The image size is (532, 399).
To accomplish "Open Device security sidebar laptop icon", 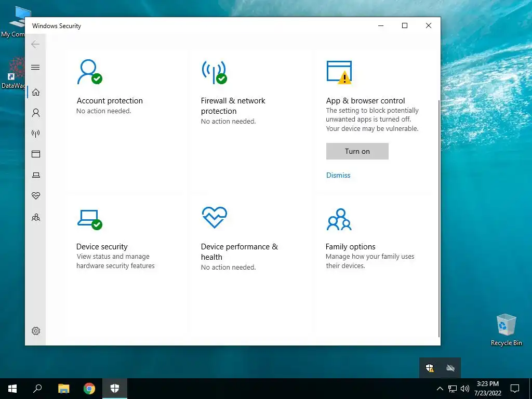I will tap(36, 175).
